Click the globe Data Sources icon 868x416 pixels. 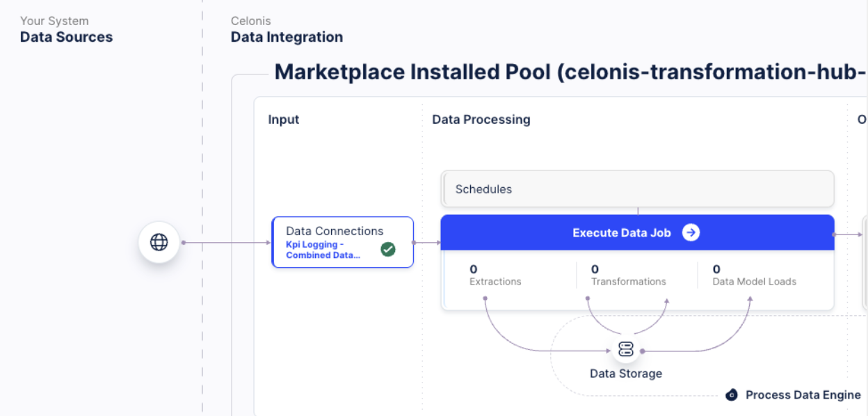coord(159,242)
